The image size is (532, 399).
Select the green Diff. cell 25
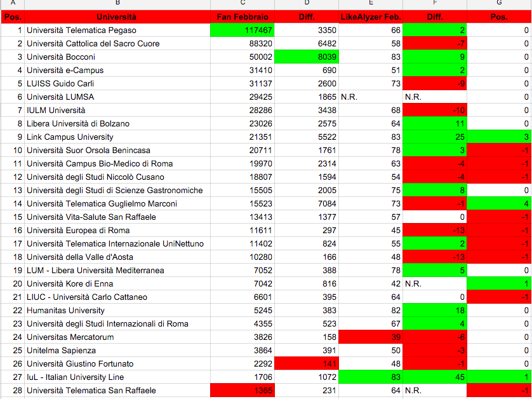coord(435,137)
